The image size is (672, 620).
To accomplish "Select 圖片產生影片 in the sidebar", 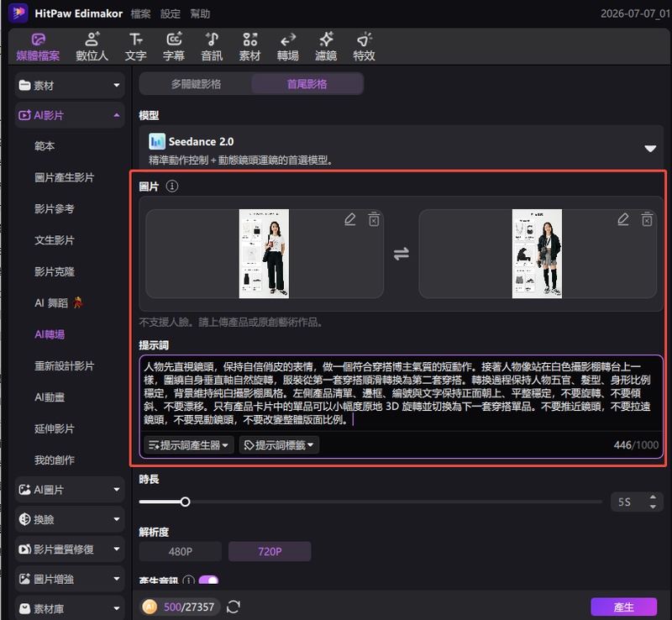I will coord(65,177).
